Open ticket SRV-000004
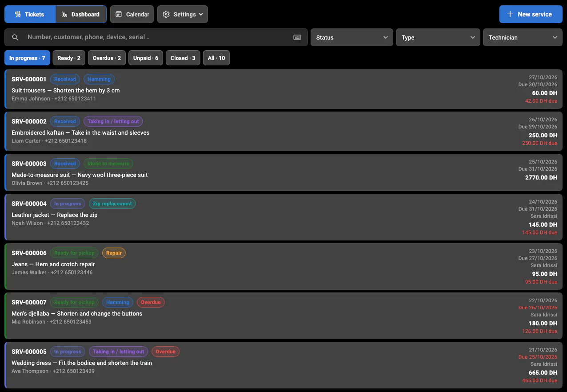Viewport: 567px width, 392px height. 283,217
